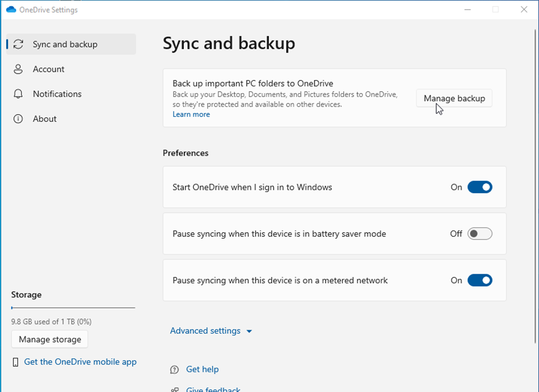Image resolution: width=539 pixels, height=392 pixels.
Task: Click the Manage storage button
Action: [x=50, y=340]
